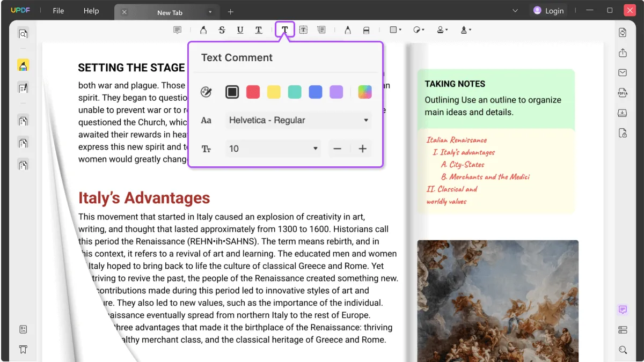Screen dimensions: 644x362
Task: Open the Sticky Note comment tool
Action: click(177, 29)
